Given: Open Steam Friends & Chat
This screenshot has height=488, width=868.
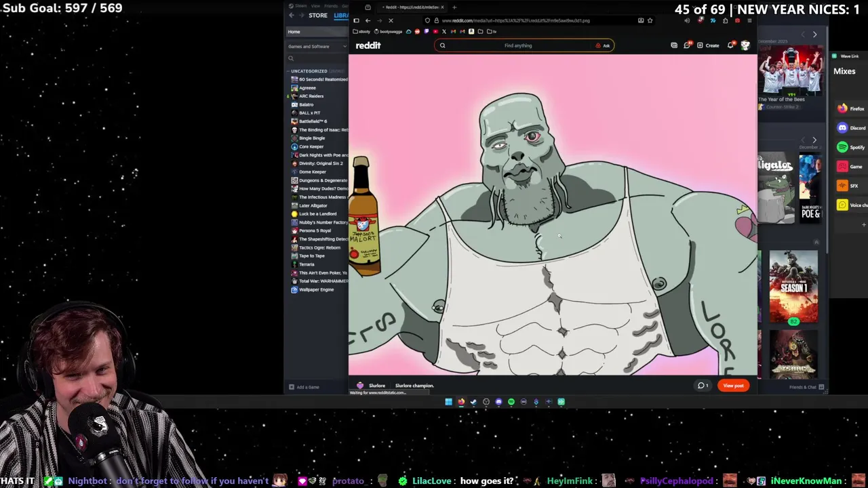Looking at the screenshot, I should click(x=806, y=387).
